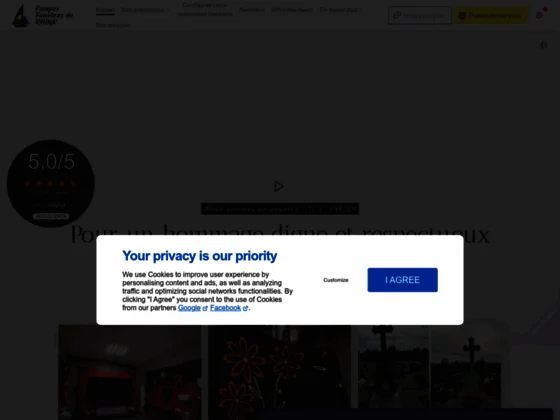
Task: Open the orange flowers thumbnail image
Action: (x=279, y=372)
